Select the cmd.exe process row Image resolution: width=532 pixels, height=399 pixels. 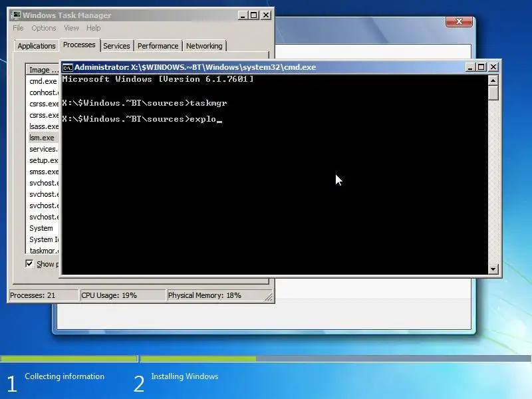[43, 81]
